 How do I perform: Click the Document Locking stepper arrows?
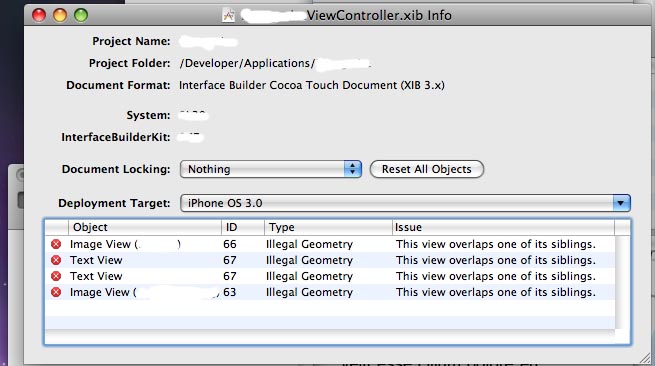tap(353, 169)
